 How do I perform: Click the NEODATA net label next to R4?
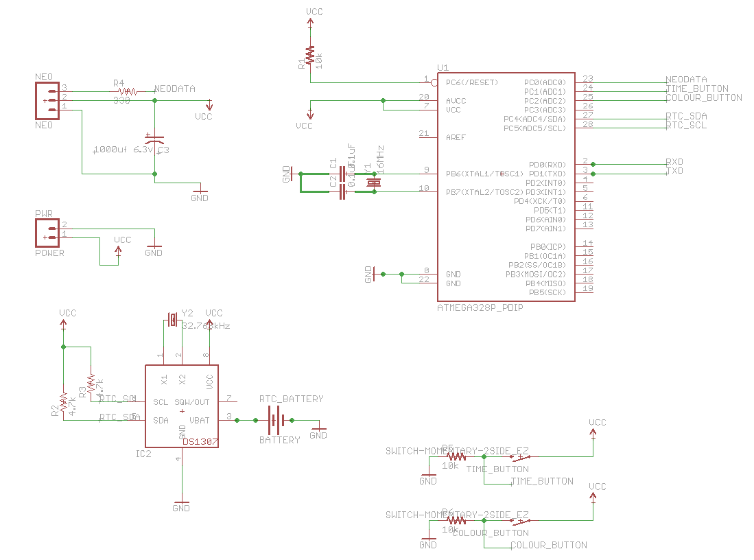pyautogui.click(x=174, y=89)
